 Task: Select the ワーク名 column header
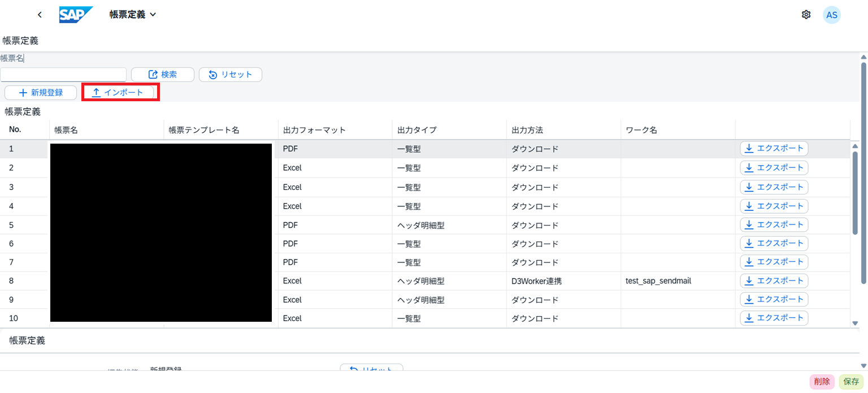point(641,130)
